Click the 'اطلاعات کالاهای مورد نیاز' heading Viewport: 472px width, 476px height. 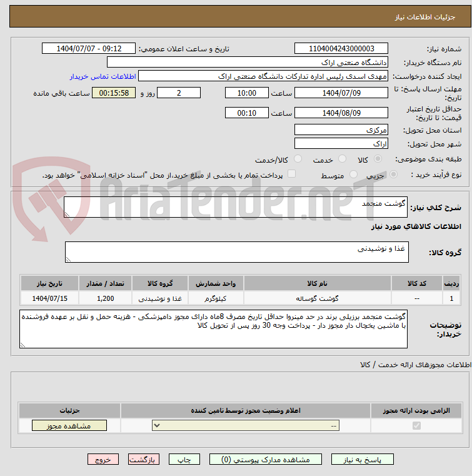tap(416, 226)
